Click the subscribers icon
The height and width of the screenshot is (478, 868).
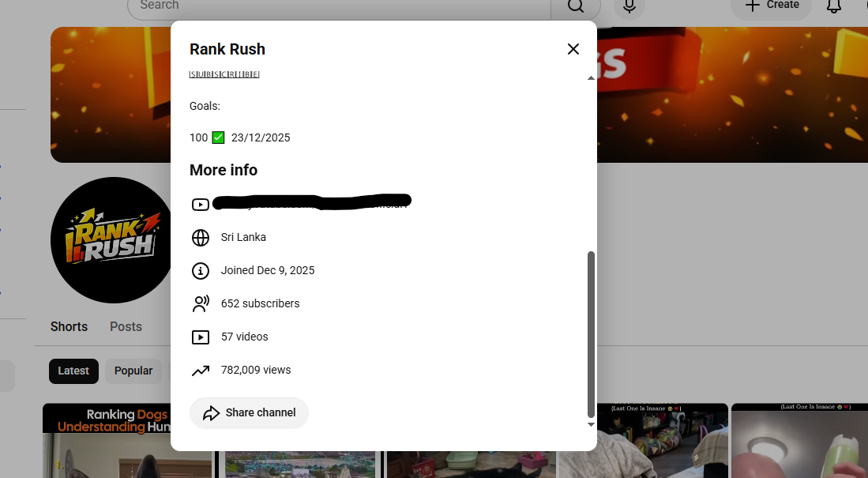click(x=201, y=303)
